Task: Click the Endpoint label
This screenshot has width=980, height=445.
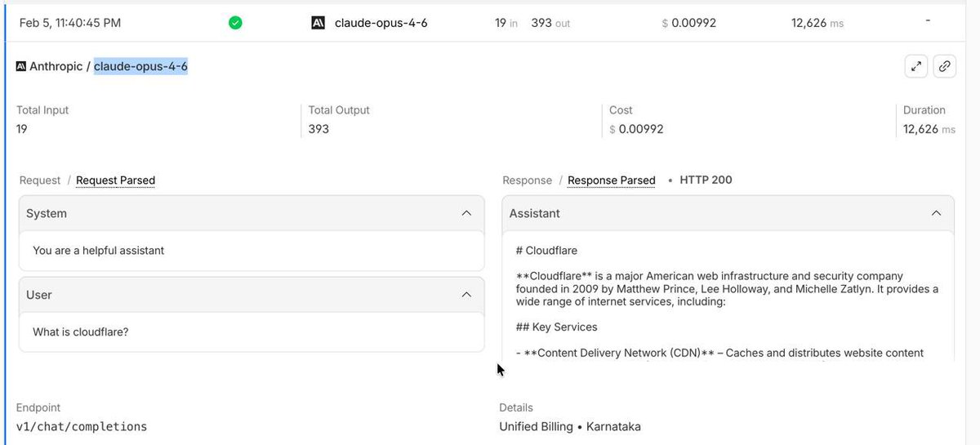Action: tap(38, 407)
